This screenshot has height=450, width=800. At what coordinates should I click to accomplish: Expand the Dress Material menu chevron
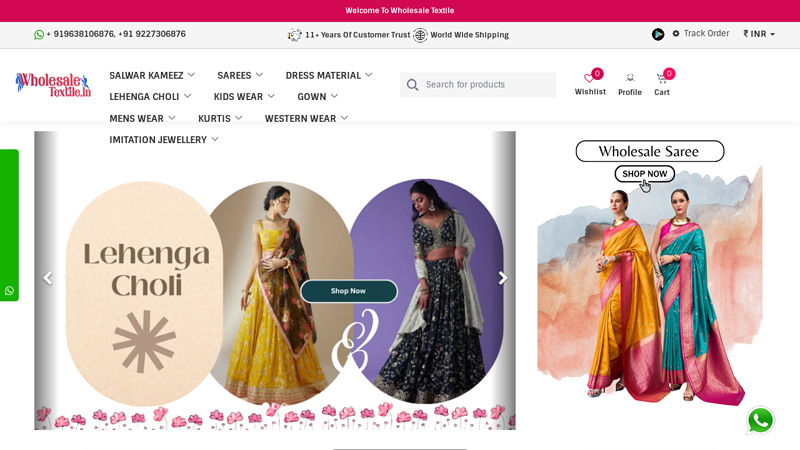368,75
